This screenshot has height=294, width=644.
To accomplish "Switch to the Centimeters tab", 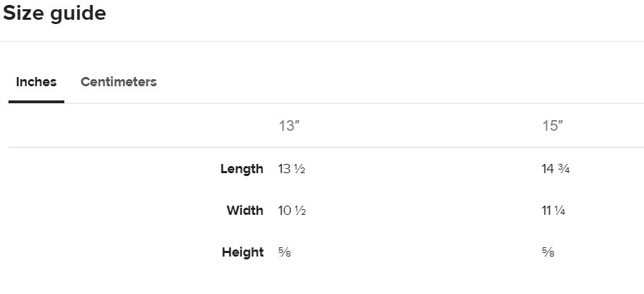I will [x=119, y=82].
